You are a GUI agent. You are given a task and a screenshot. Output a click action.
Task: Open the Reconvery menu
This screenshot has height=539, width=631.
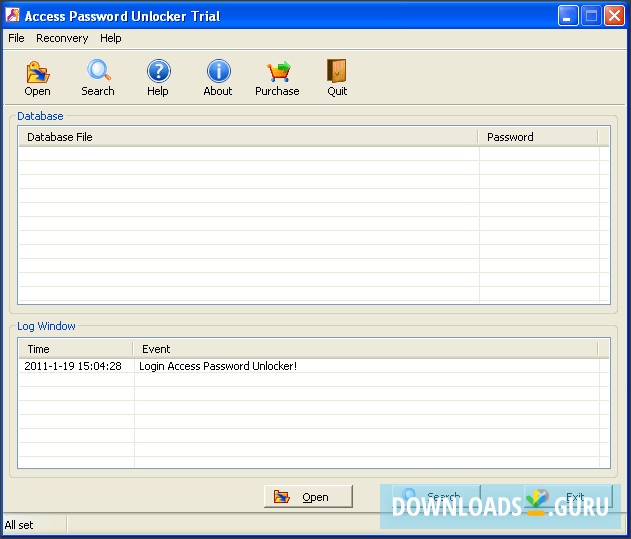[62, 38]
